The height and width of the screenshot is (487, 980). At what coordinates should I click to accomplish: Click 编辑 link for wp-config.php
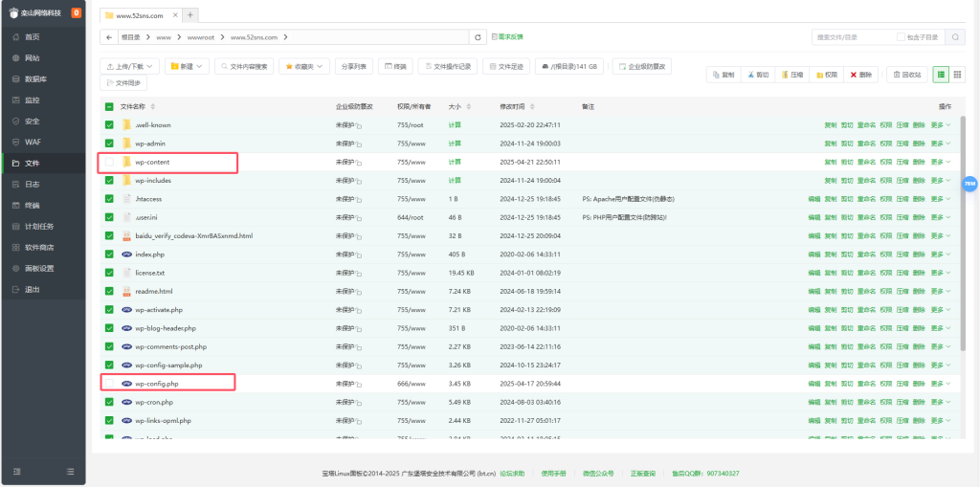point(814,384)
